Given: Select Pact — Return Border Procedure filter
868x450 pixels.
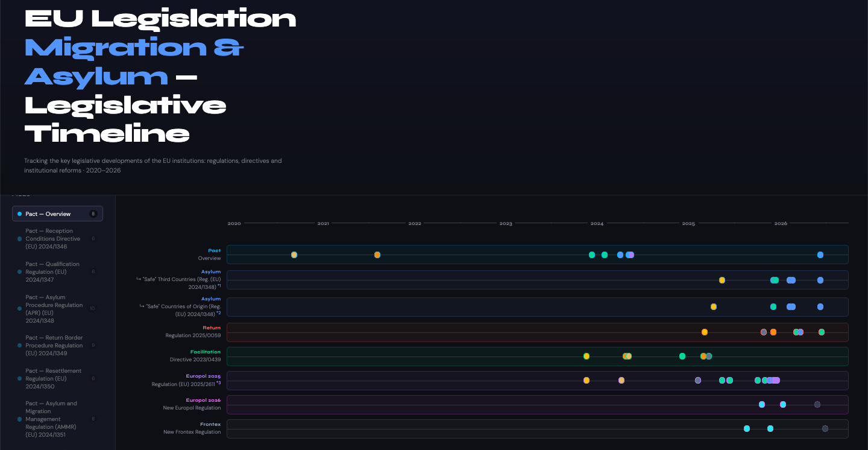Looking at the screenshot, I should (x=57, y=346).
